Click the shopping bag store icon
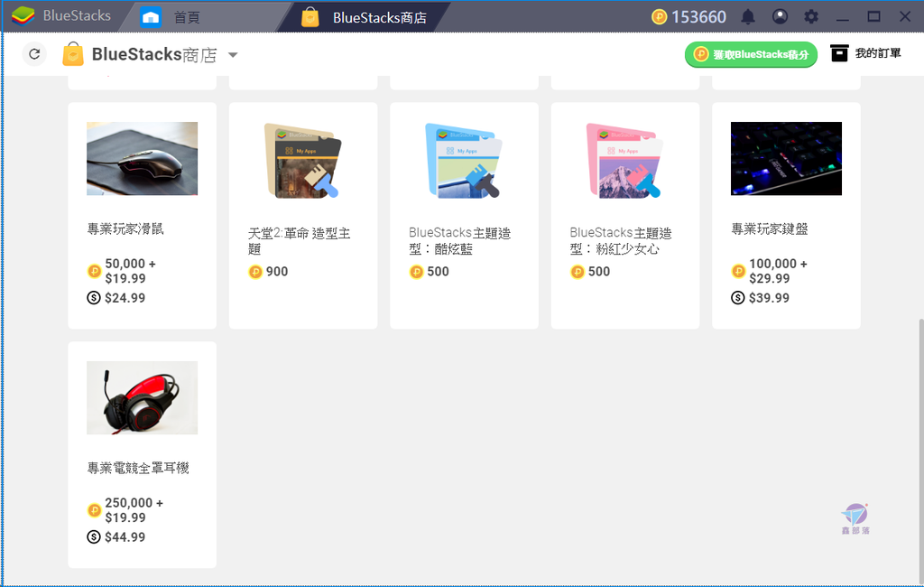Screen dimensions: 924x587 point(73,54)
